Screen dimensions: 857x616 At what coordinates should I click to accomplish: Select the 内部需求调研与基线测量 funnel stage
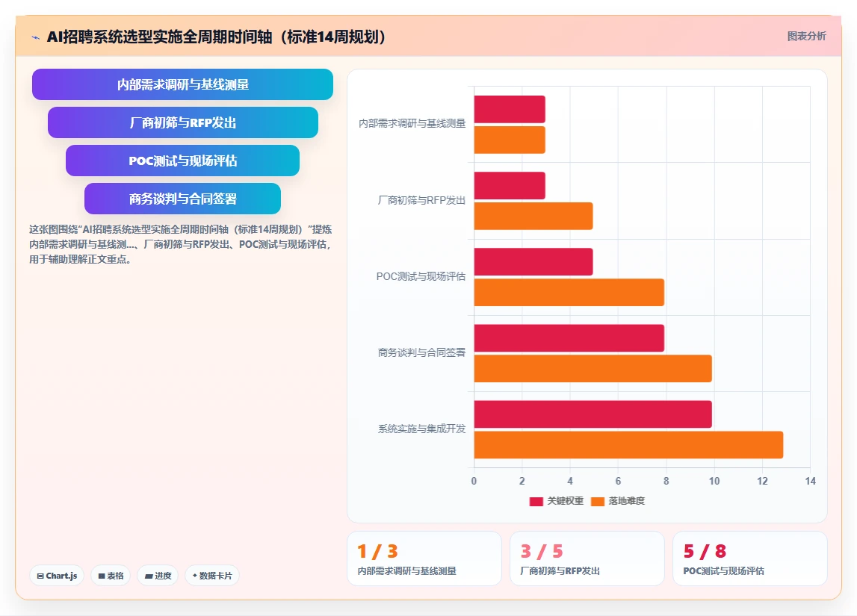182,84
